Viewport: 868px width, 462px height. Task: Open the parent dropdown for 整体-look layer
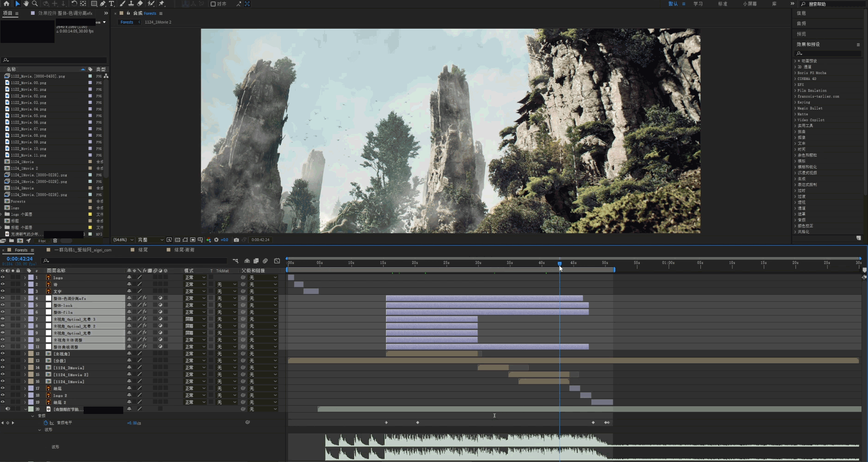tap(263, 305)
